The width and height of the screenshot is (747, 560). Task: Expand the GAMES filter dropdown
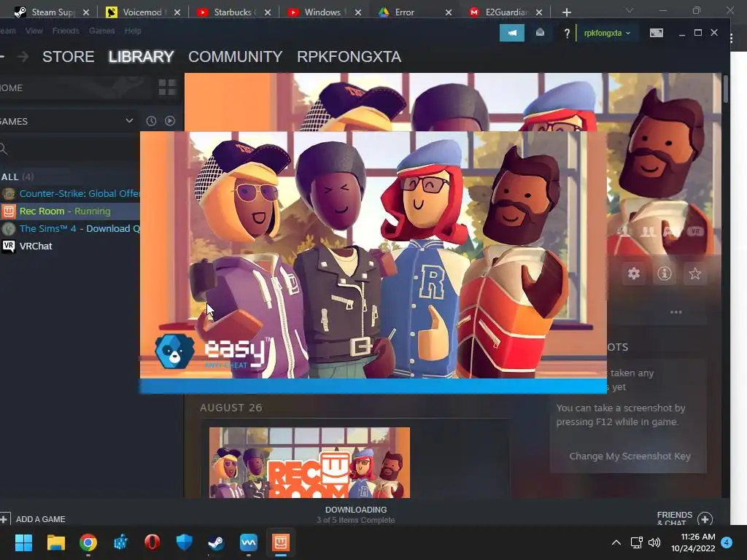(129, 121)
